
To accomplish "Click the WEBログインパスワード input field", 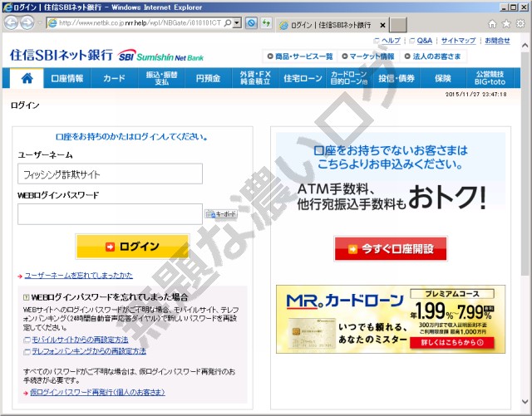I will click(x=110, y=214).
